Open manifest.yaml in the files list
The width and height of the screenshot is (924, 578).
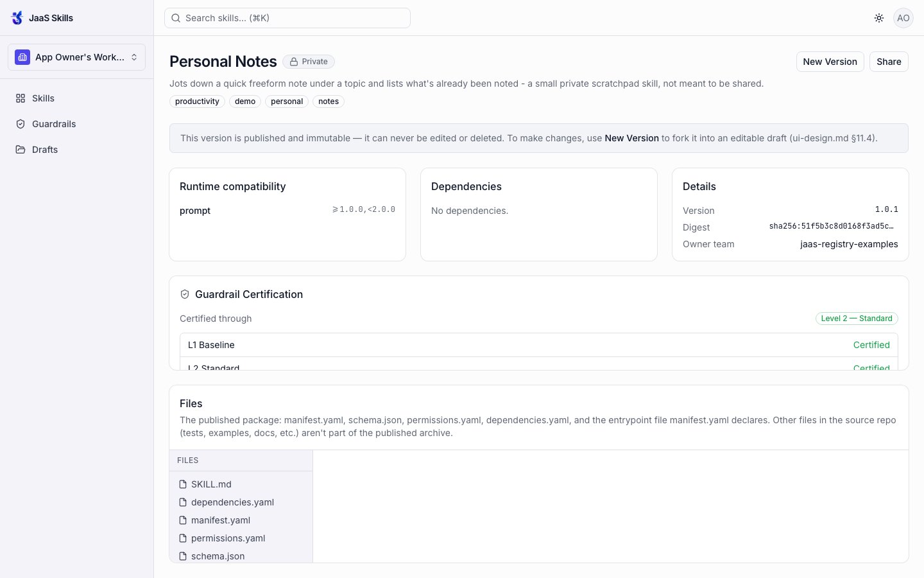(241, 520)
